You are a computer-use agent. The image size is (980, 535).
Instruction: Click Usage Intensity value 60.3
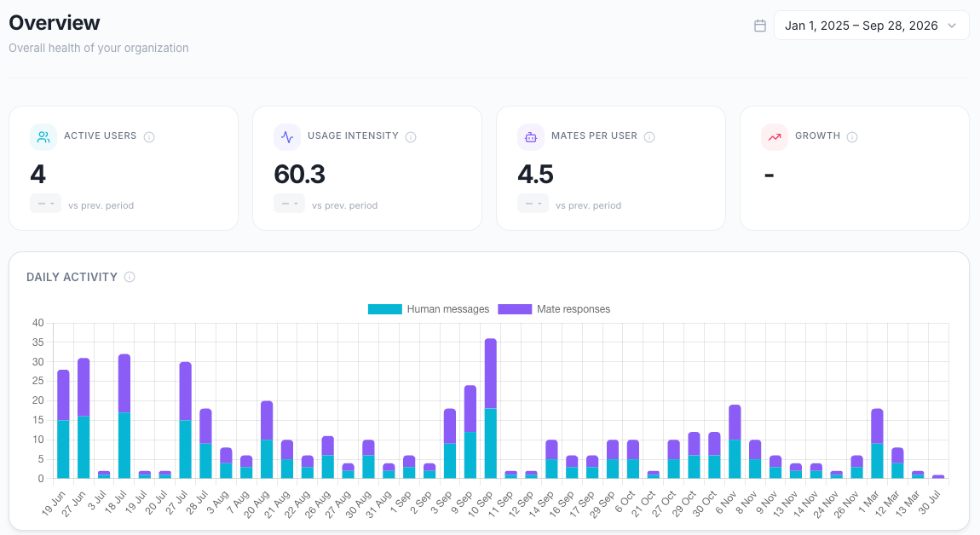pos(299,174)
